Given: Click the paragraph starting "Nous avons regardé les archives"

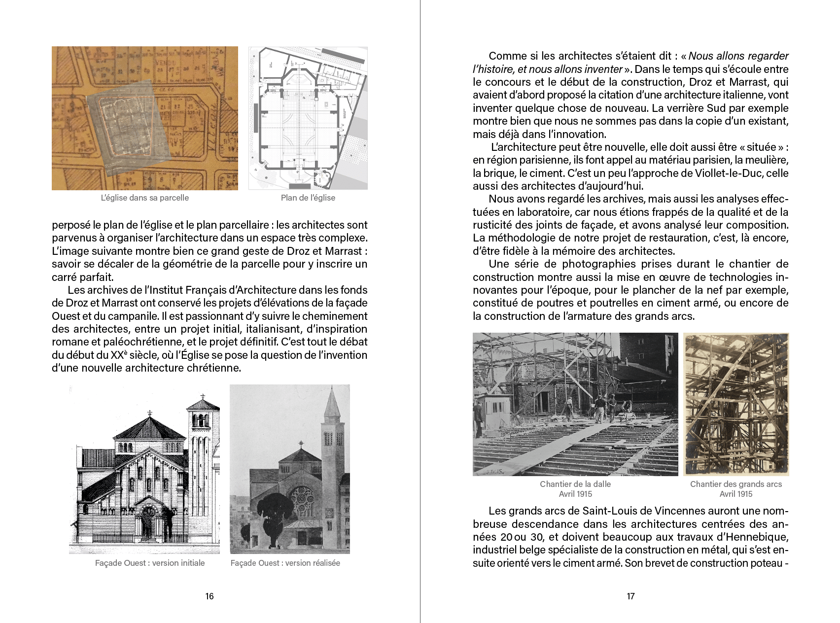Looking at the screenshot, I should pyautogui.click(x=630, y=225).
